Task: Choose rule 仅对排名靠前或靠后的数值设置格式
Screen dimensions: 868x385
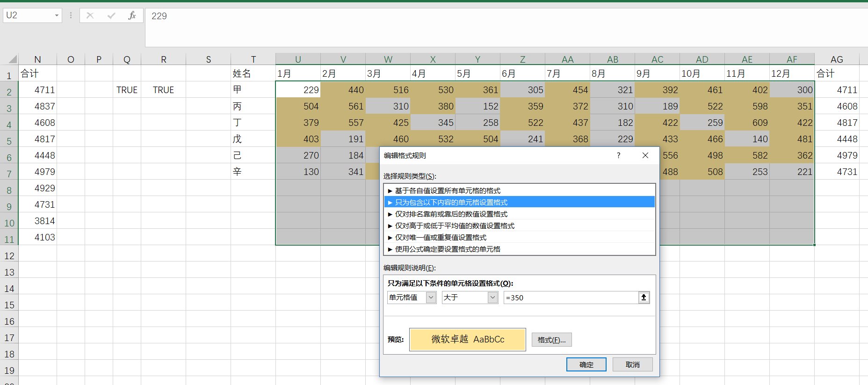Action: pyautogui.click(x=451, y=214)
